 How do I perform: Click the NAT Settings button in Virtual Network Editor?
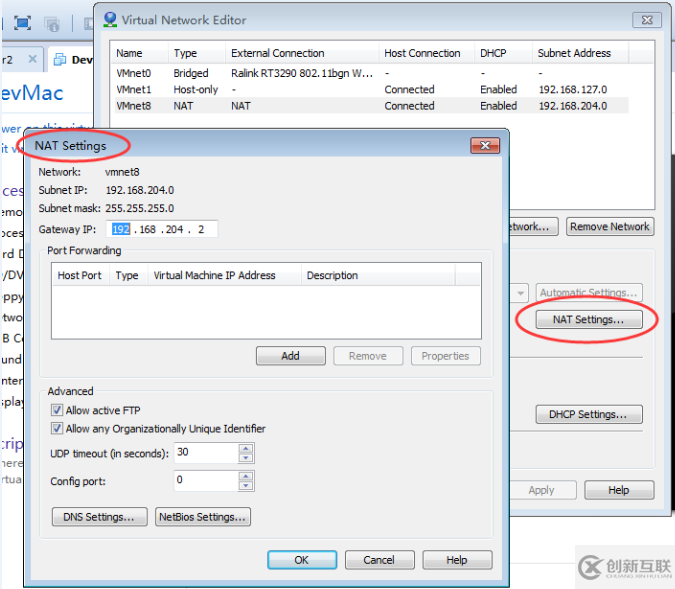tap(589, 319)
